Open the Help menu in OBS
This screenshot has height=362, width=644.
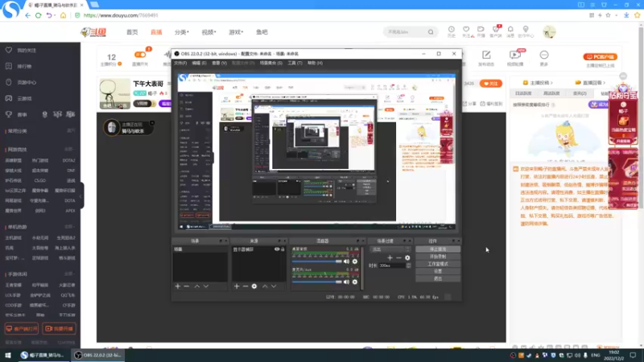[315, 64]
